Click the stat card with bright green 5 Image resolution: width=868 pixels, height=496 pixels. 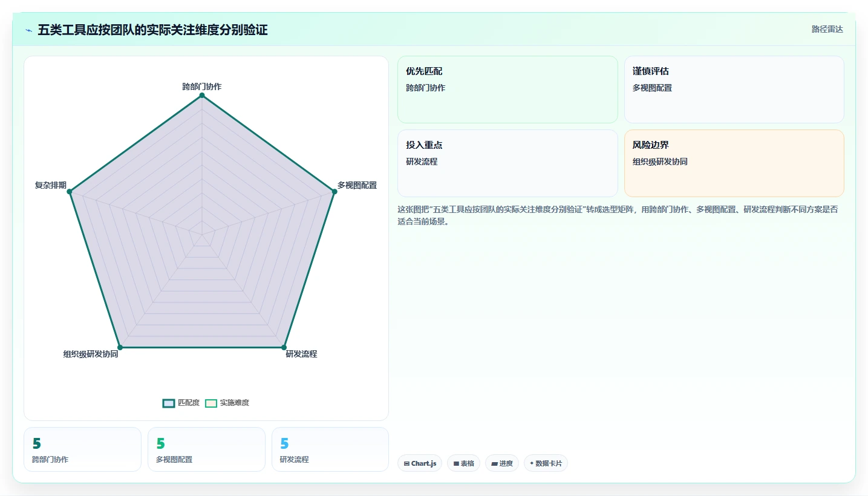(206, 449)
